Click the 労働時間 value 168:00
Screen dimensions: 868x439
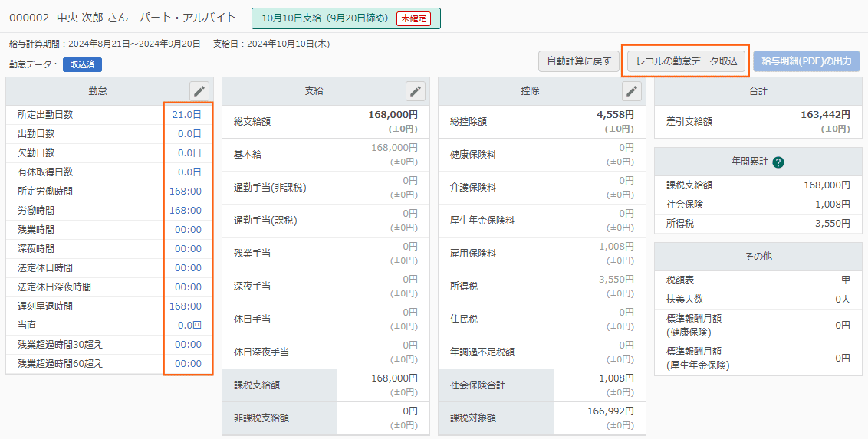coord(186,211)
